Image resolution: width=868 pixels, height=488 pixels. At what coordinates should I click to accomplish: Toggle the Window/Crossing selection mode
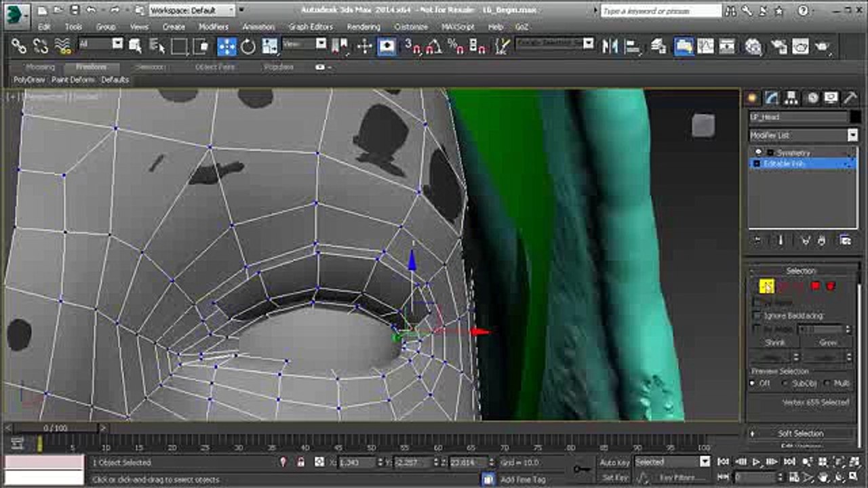coord(201,46)
